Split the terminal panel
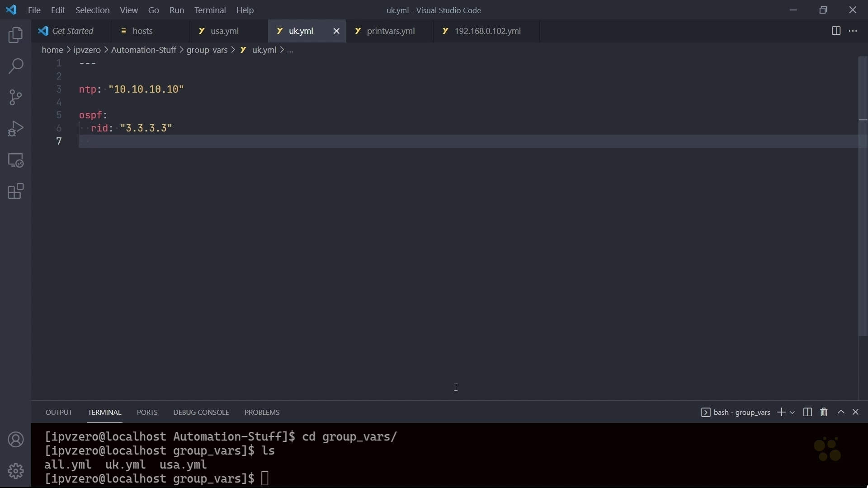868x488 pixels. 808,412
